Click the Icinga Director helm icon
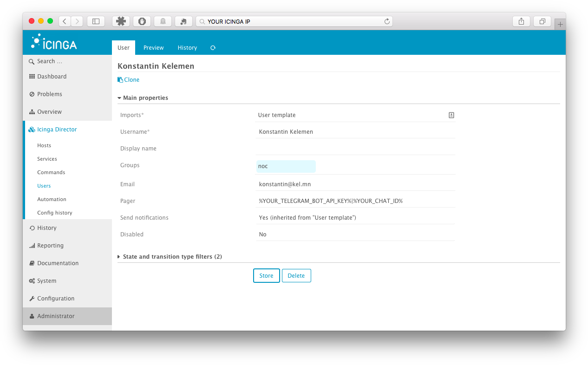 click(31, 129)
